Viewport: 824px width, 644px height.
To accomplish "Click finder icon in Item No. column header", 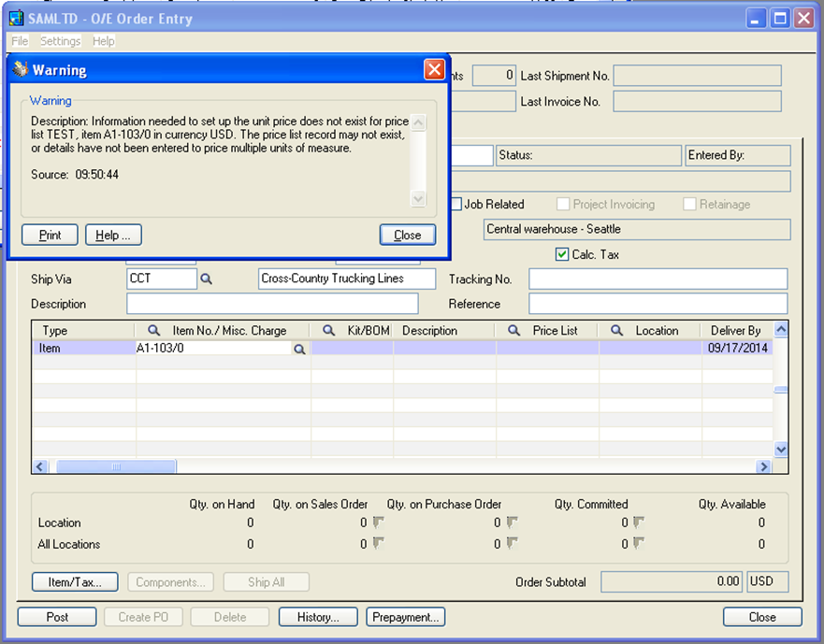I will point(153,330).
